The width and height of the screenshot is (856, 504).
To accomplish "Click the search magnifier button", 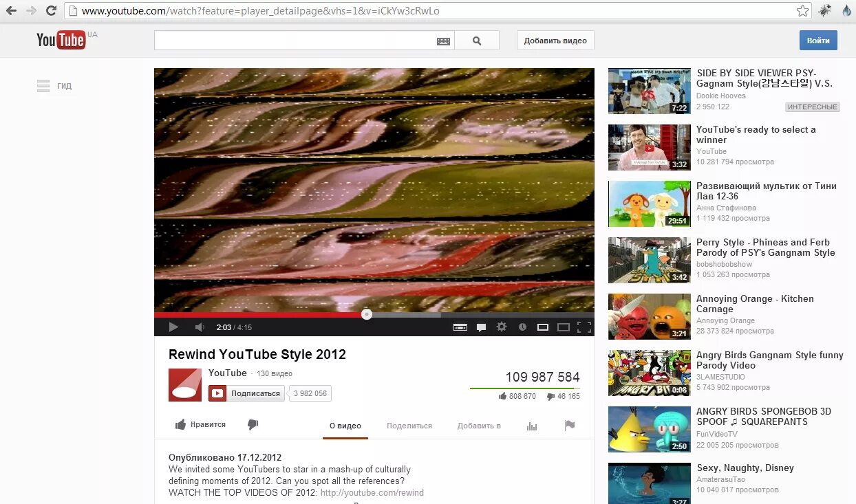I will [477, 40].
